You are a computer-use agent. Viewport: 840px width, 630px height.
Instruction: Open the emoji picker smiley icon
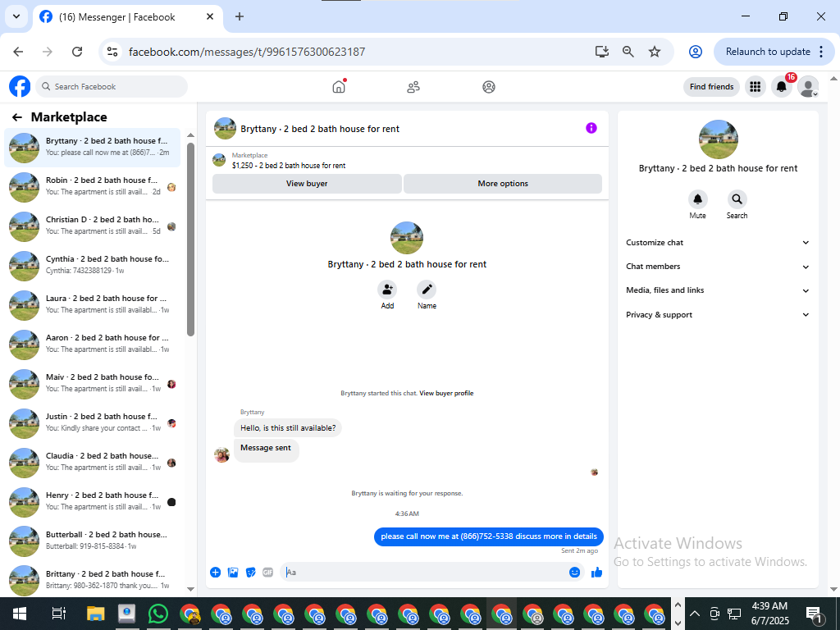pos(574,572)
